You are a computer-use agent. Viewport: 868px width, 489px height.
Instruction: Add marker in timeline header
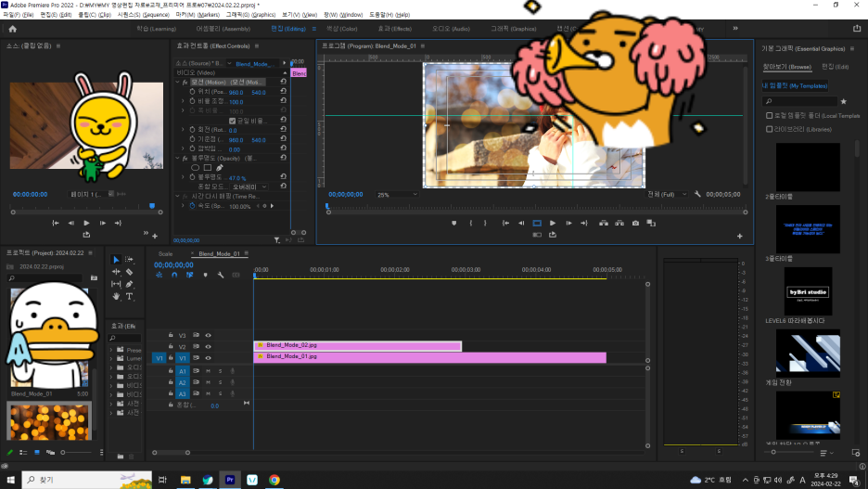point(205,275)
